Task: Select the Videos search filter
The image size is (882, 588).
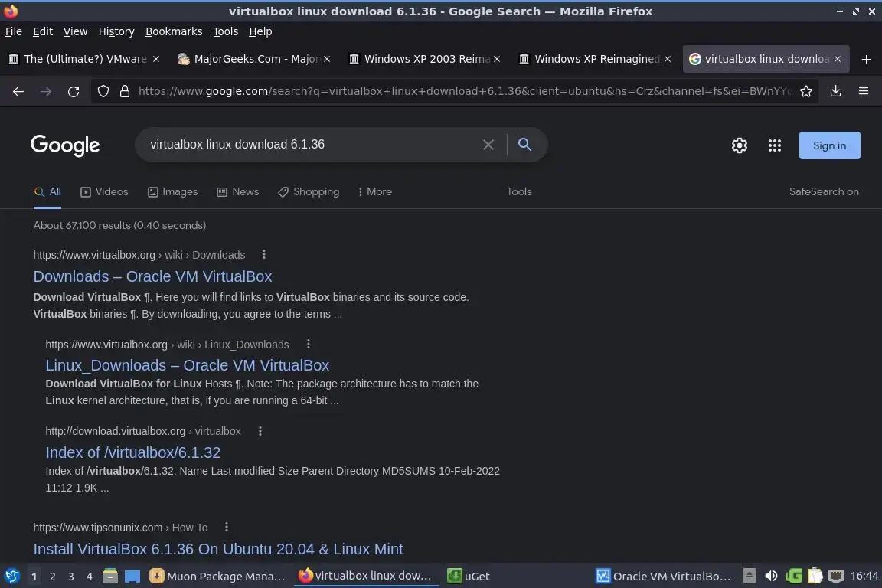Action: (105, 192)
